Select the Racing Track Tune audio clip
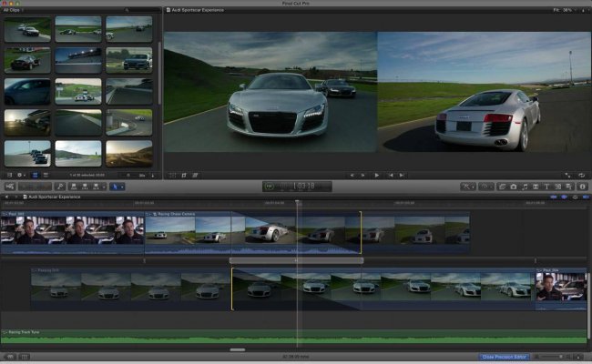The image size is (592, 364). point(294,337)
